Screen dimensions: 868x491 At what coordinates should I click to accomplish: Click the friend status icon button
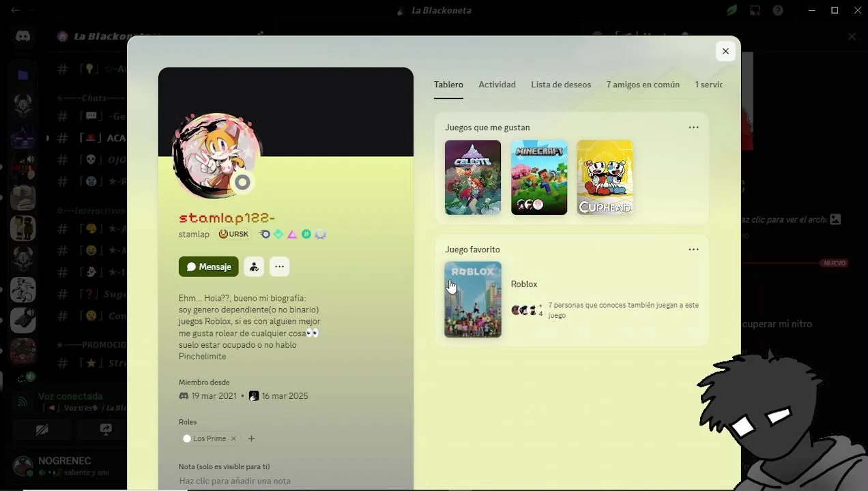pyautogui.click(x=254, y=267)
